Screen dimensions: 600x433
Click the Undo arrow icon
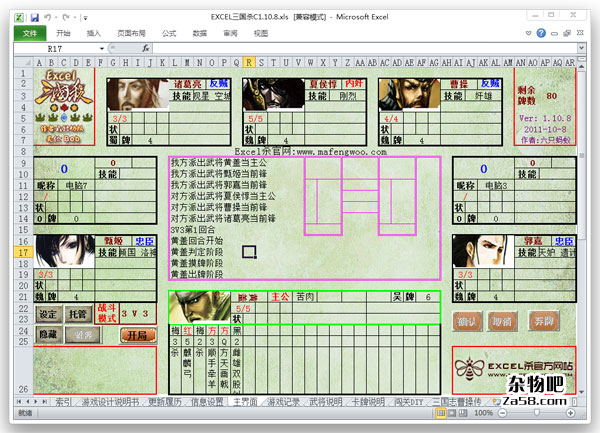coord(48,17)
